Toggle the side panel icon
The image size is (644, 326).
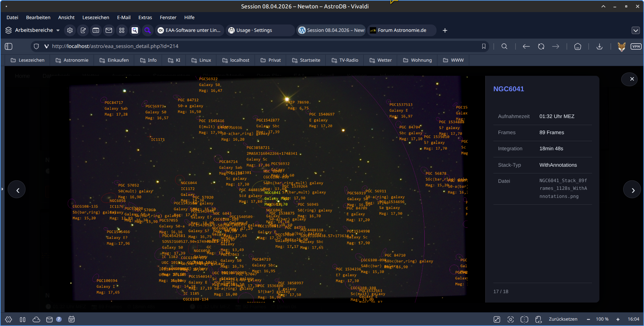tap(9, 46)
